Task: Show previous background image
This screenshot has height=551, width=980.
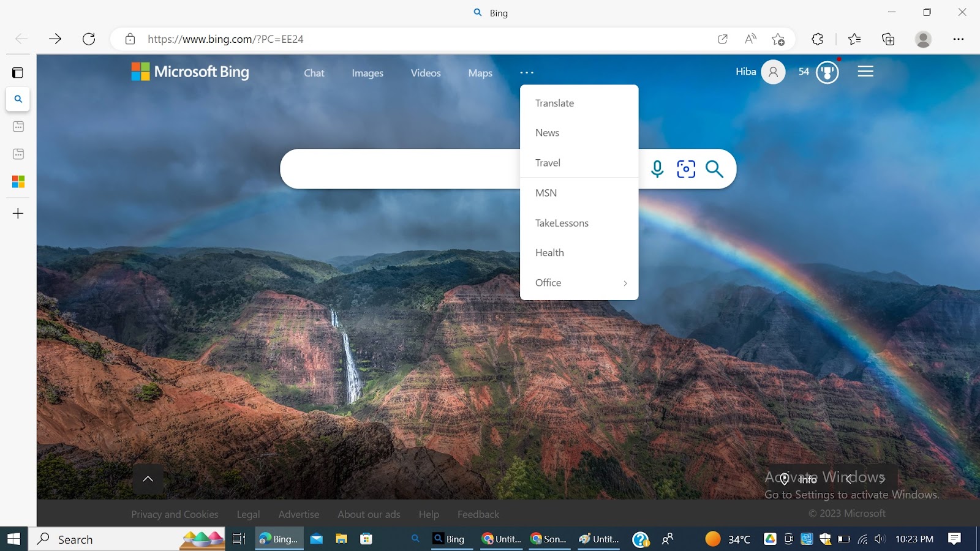Action: (x=849, y=479)
